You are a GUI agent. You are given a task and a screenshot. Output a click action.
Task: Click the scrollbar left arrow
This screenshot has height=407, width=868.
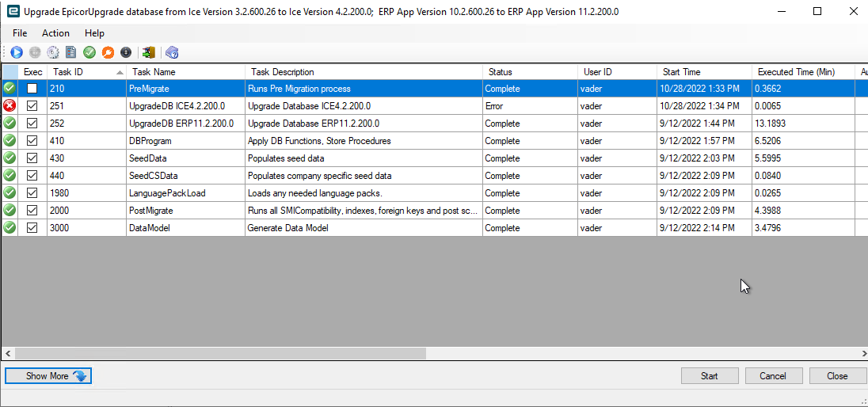[x=8, y=353]
